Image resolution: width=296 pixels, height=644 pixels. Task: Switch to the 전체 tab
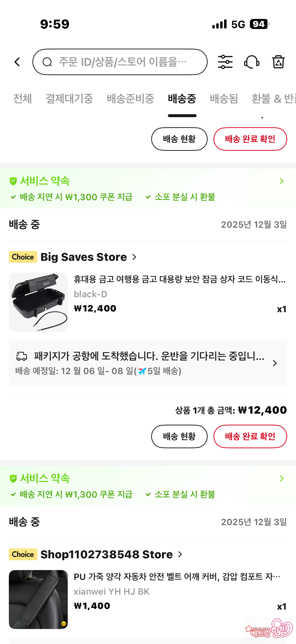coord(23,98)
